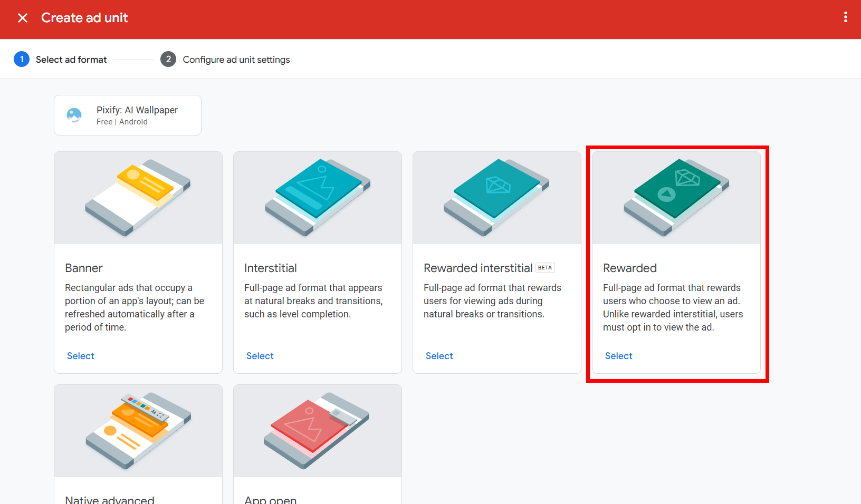Click the Create ad unit header title
The height and width of the screenshot is (504, 861).
[84, 17]
